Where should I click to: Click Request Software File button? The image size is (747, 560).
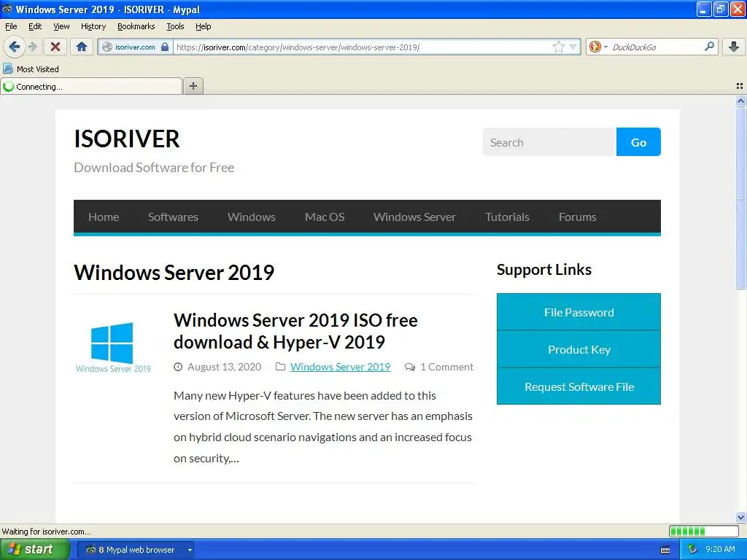(x=578, y=386)
